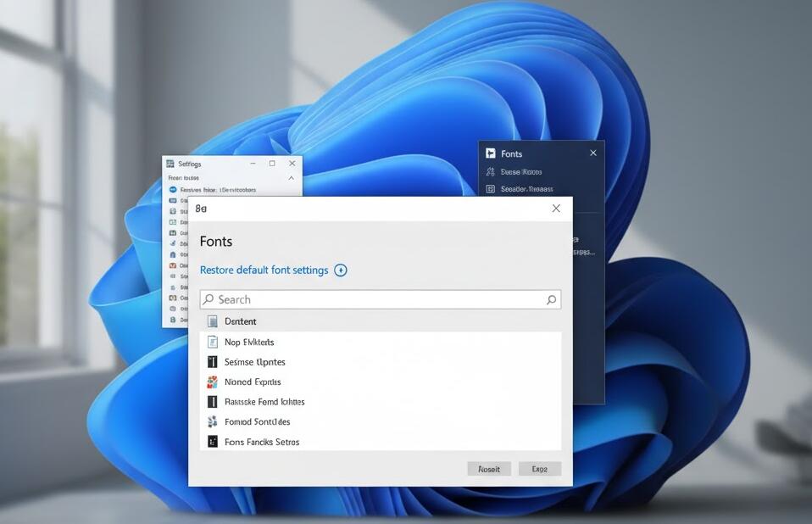Select the Seeader Treaass item in dark panel
The height and width of the screenshot is (524, 812).
[526, 189]
